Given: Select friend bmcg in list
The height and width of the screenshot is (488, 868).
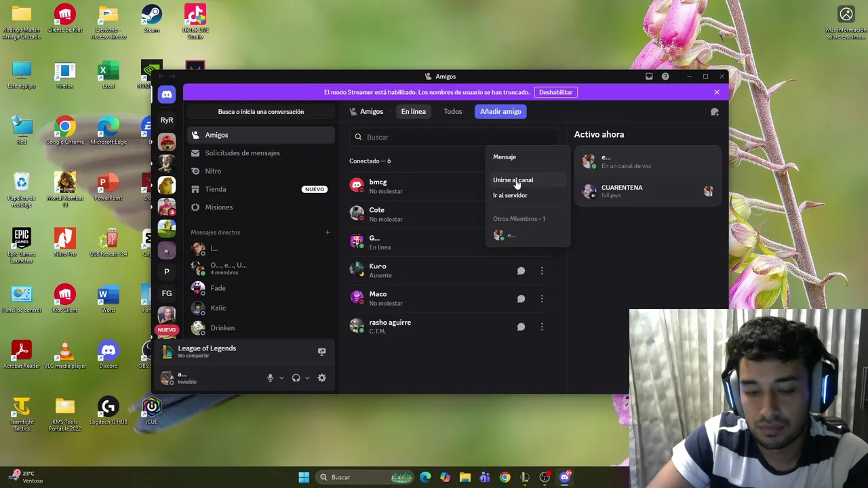Looking at the screenshot, I should 417,186.
